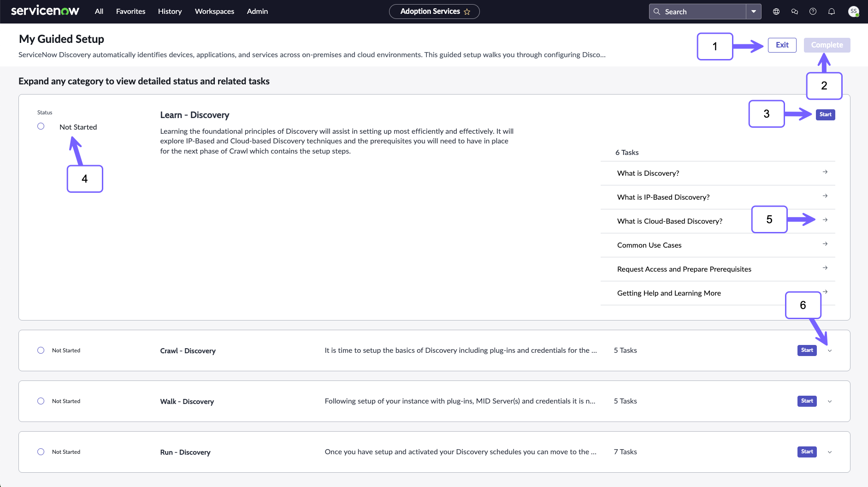Open the globe scope selector icon
This screenshot has height=487, width=868.
776,12
